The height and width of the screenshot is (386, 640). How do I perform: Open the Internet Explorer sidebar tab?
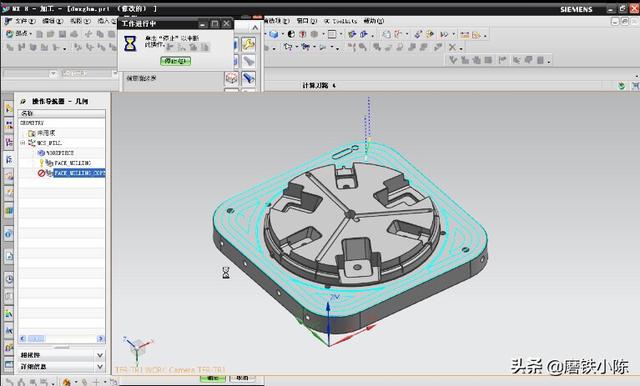[x=9, y=234]
